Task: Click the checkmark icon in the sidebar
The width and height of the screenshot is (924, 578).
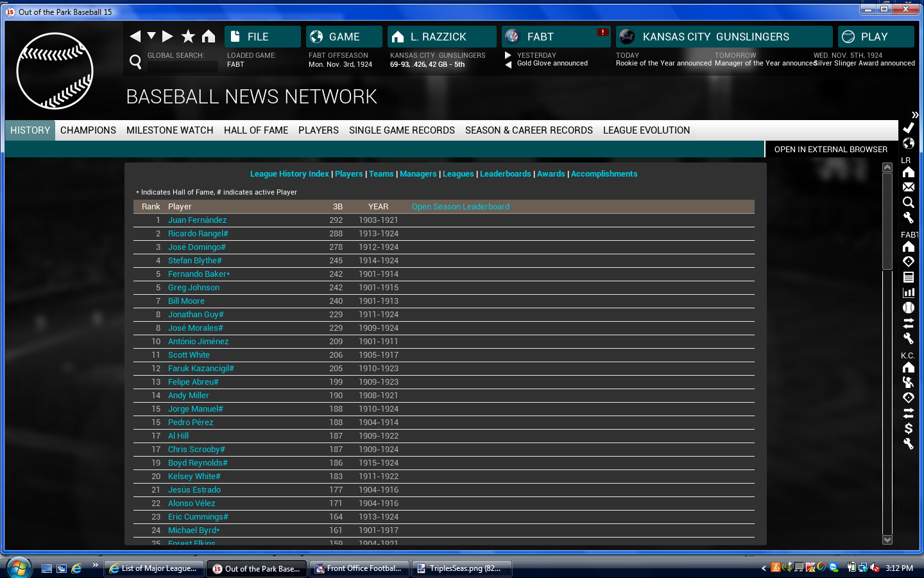Action: (x=909, y=128)
